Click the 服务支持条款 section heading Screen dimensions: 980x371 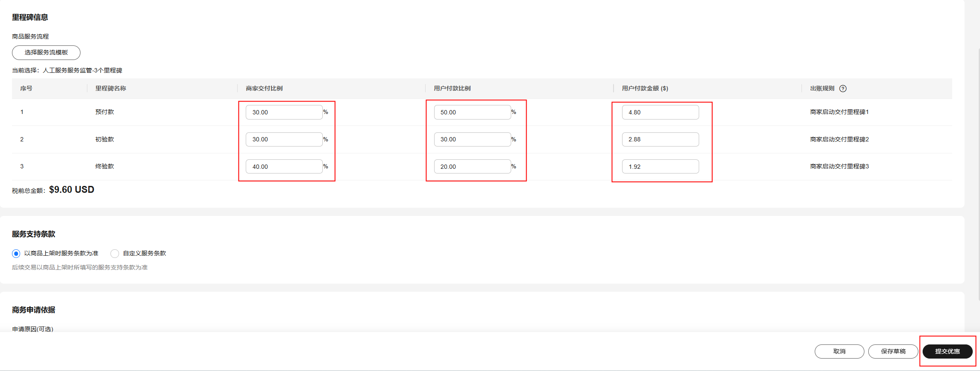[33, 234]
